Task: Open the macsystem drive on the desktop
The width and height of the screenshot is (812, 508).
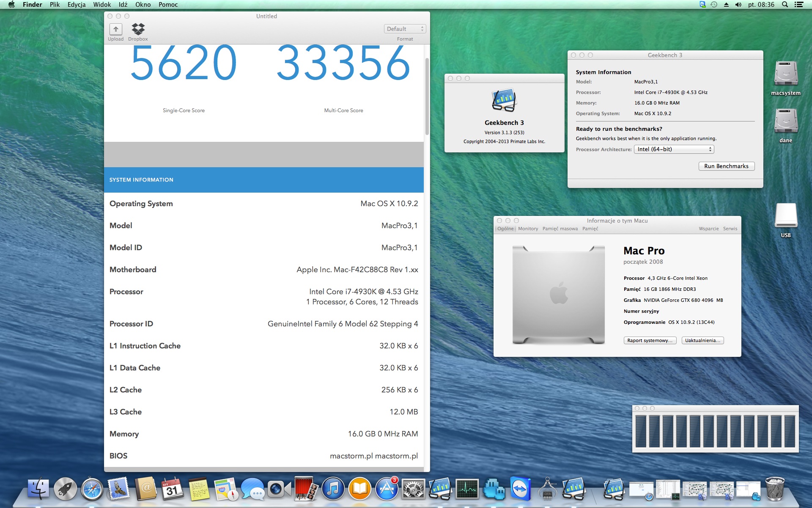Action: tap(786, 79)
